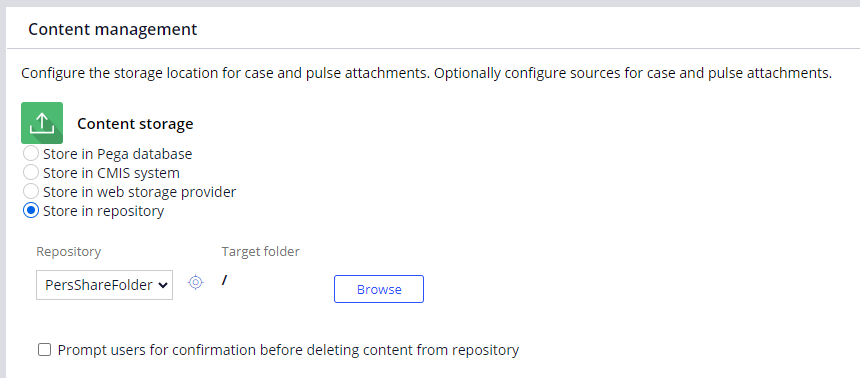Click the Store in web storage provider label

(x=139, y=192)
